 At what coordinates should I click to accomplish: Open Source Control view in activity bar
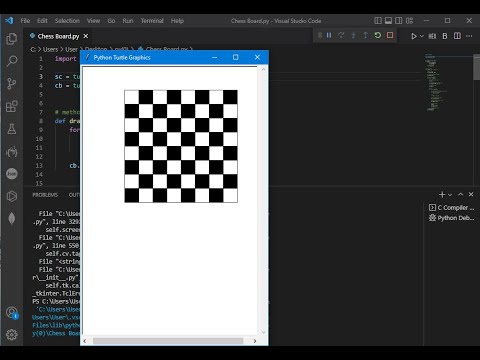pyautogui.click(x=12, y=83)
